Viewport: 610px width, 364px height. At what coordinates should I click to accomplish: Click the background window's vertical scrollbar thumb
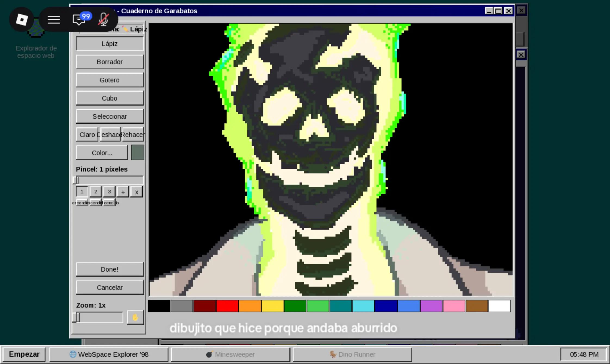click(x=520, y=39)
